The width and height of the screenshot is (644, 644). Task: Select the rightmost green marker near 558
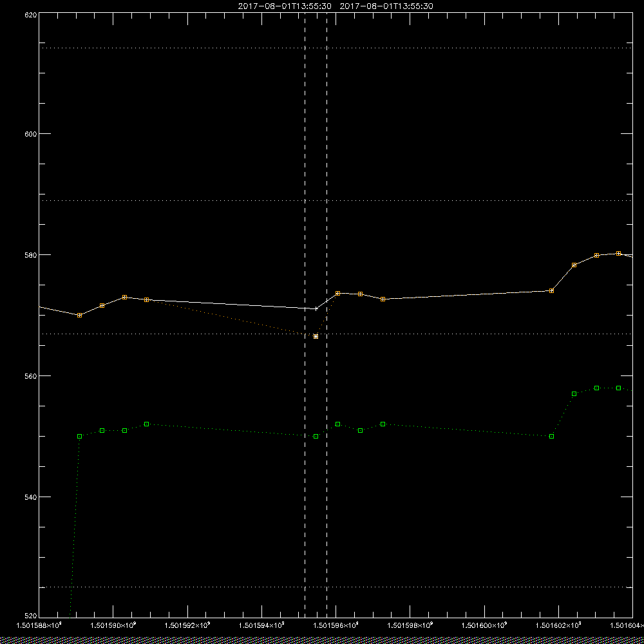[x=618, y=388]
